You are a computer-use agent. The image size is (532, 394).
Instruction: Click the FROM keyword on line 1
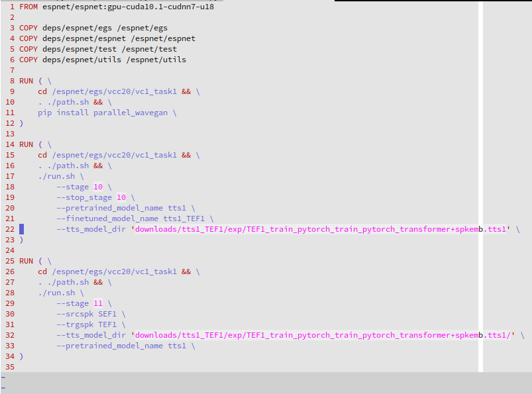point(28,7)
